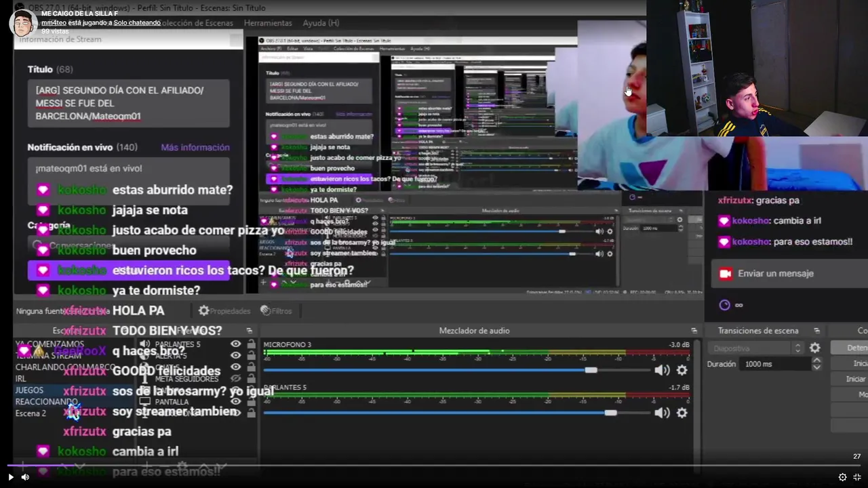The width and height of the screenshot is (868, 488).
Task: Open channel points icon in chat
Action: (724, 305)
